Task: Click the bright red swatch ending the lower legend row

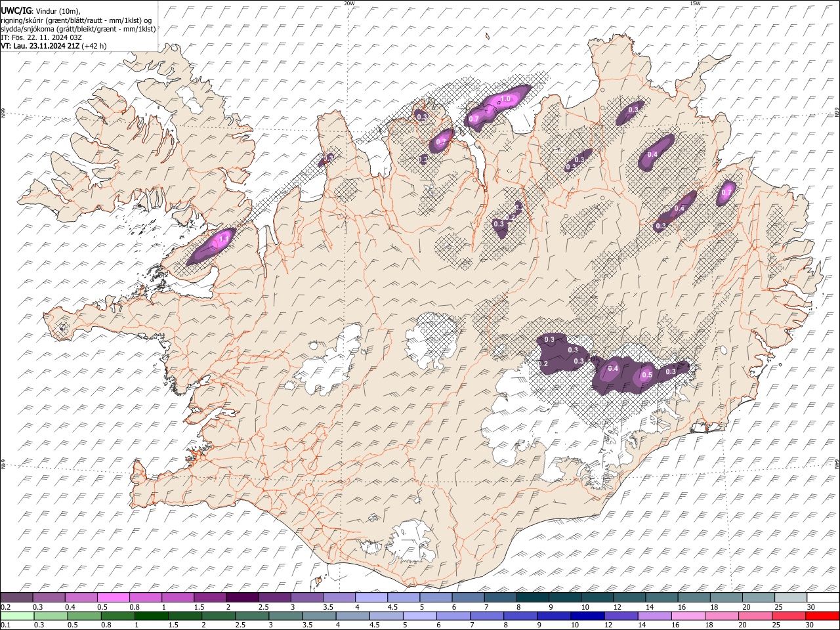Action: pos(823,616)
